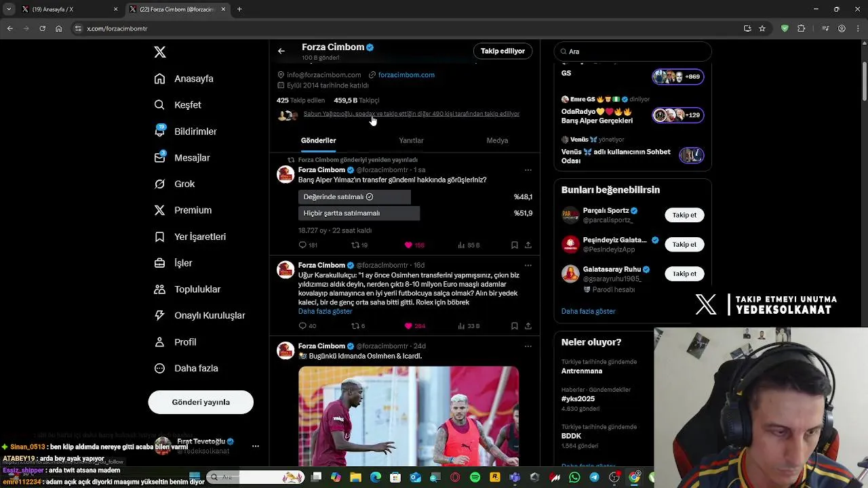The image size is (868, 488).
Task: Switch to Medya tab
Action: pos(497,140)
